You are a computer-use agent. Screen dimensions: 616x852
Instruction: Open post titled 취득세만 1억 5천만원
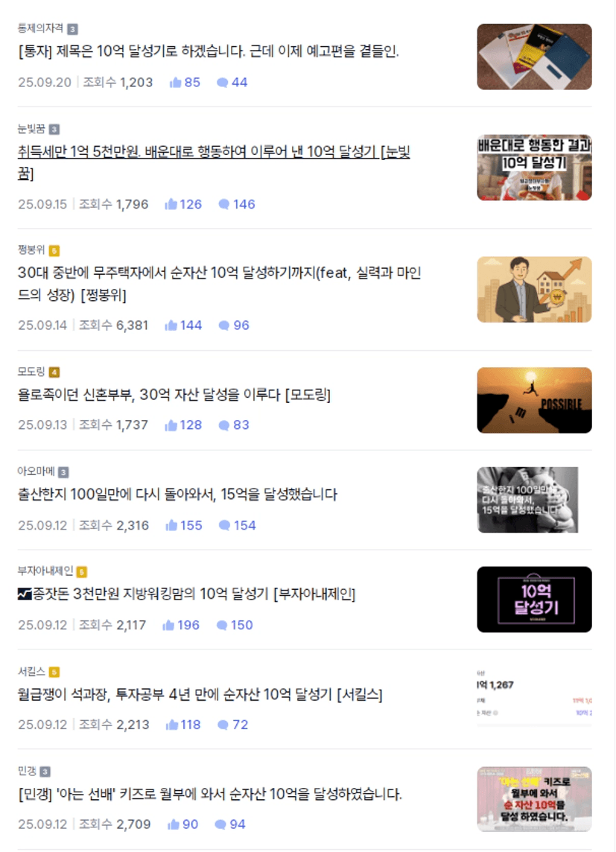point(214,162)
